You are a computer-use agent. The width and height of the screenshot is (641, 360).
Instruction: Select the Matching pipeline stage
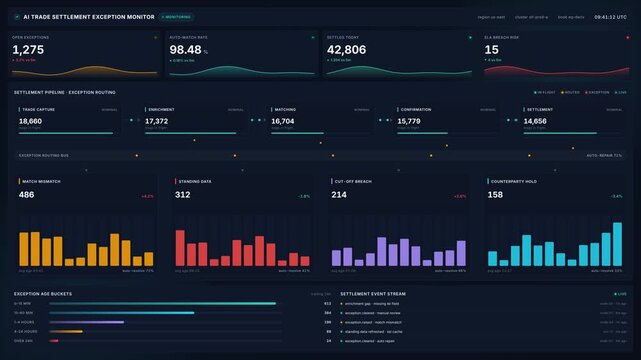(x=320, y=121)
